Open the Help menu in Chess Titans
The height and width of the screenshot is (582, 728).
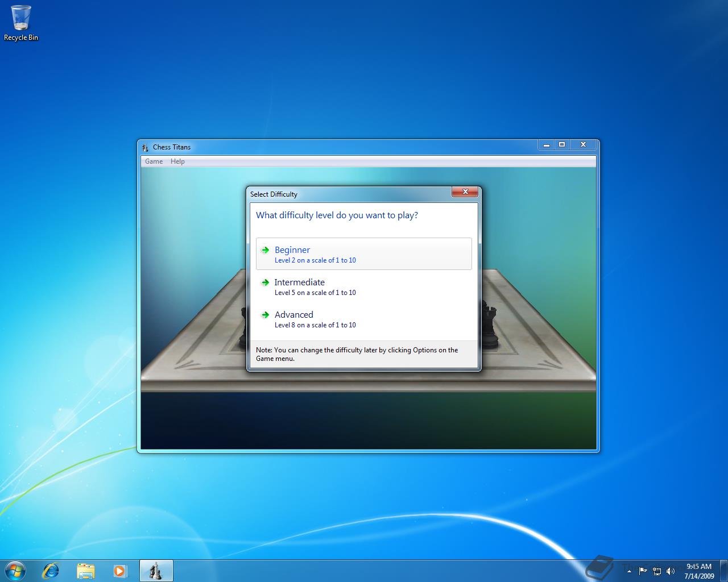pyautogui.click(x=177, y=161)
